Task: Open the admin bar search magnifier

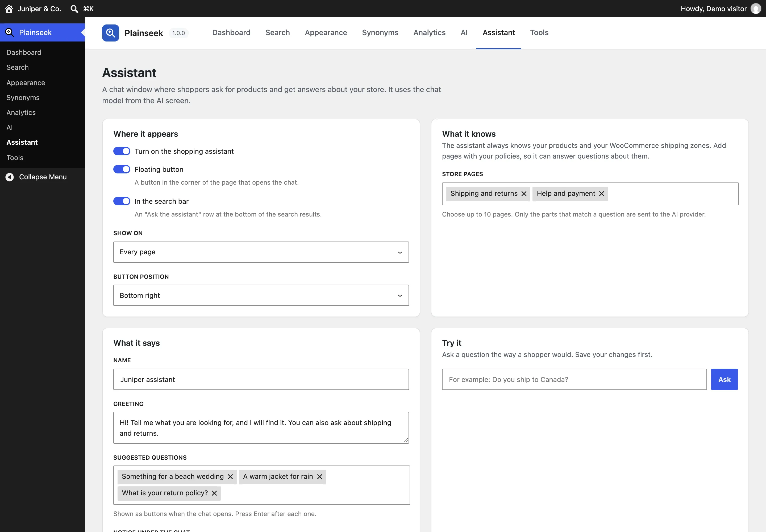Action: pyautogui.click(x=74, y=9)
